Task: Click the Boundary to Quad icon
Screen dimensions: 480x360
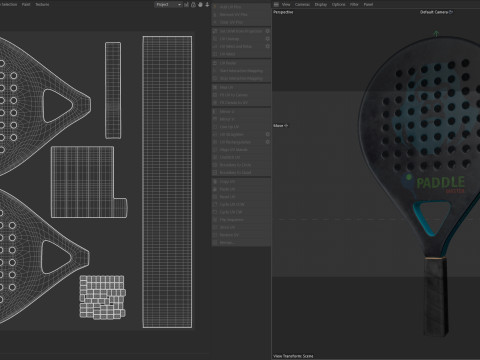Action: 215,173
